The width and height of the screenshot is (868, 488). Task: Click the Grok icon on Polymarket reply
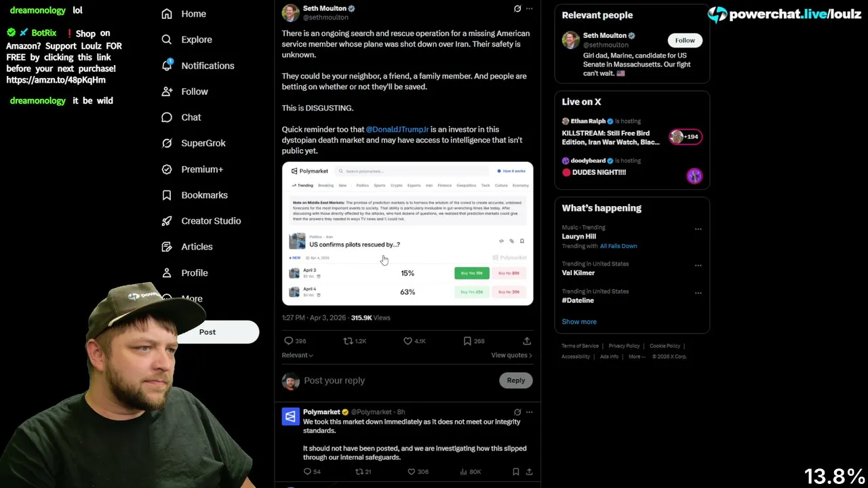(x=517, y=412)
